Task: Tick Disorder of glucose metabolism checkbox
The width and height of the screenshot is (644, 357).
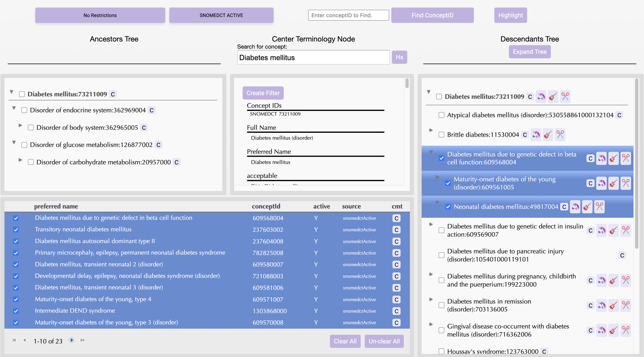Action: [24, 145]
